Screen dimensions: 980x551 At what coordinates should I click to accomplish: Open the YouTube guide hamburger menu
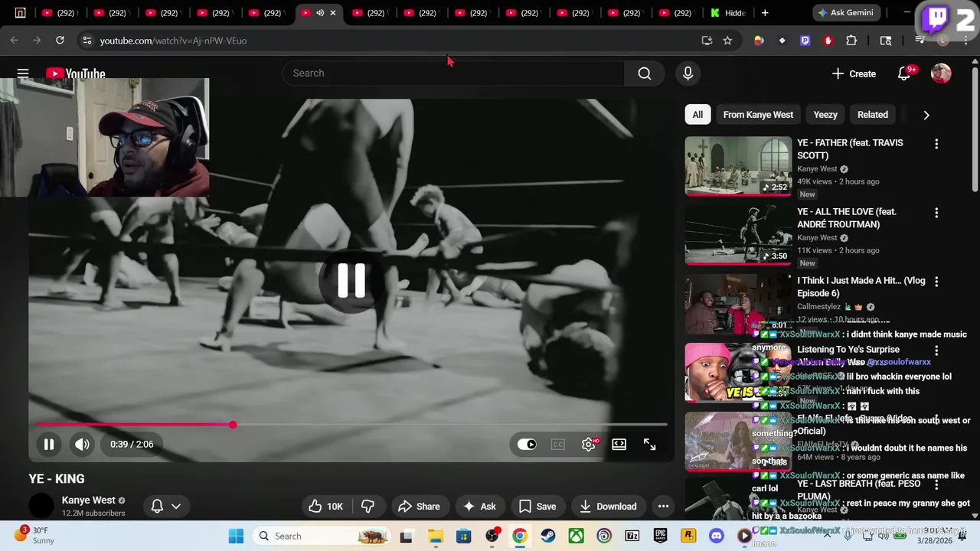(23, 73)
